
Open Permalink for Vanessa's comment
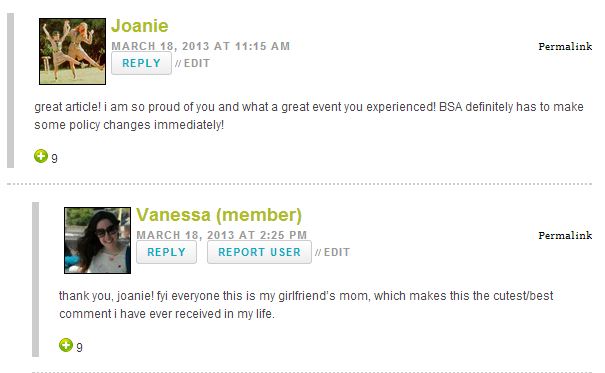click(x=565, y=235)
